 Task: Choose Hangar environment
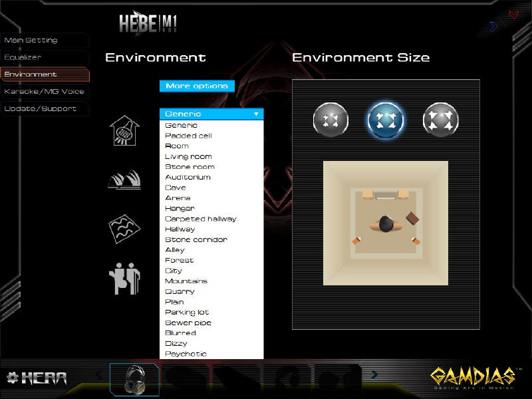(x=211, y=208)
